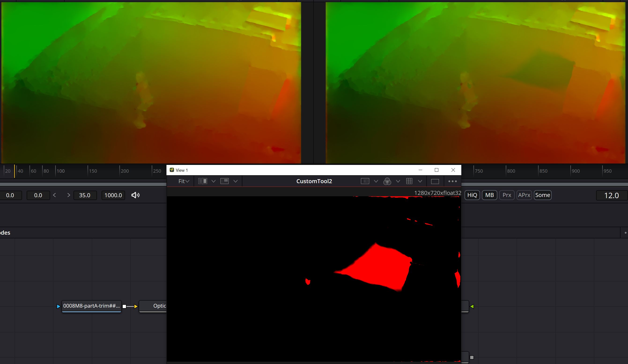Image resolution: width=628 pixels, height=364 pixels.
Task: Click frame 800 on the time ruler
Action: (511, 171)
